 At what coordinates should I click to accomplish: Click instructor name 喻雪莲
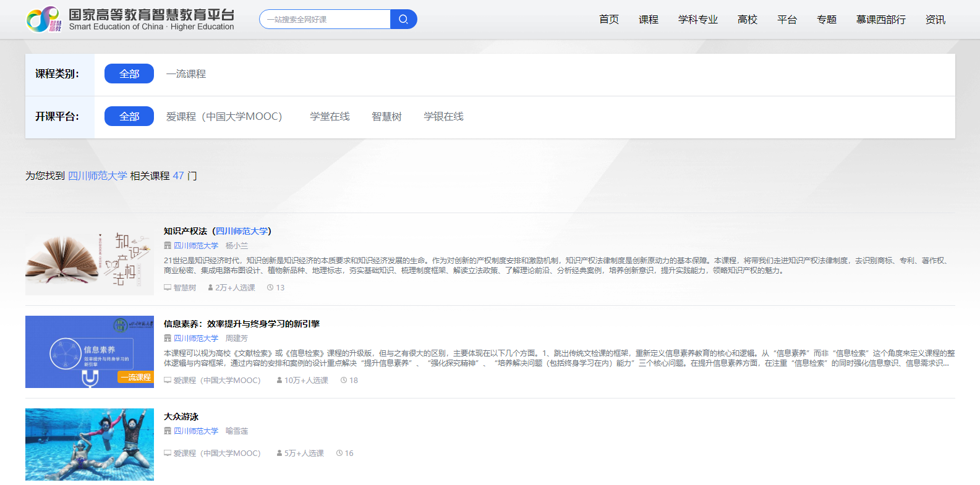click(237, 431)
